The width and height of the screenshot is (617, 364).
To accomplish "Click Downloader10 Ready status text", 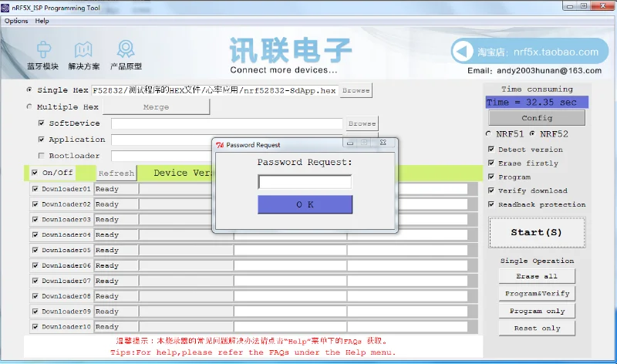I will coord(107,327).
